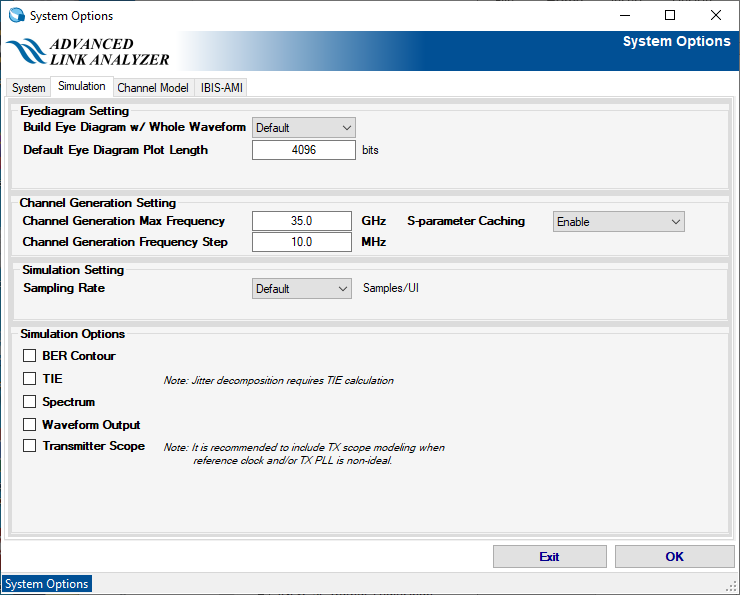Enable the BER Contour checkbox
The image size is (740, 595).
30,356
